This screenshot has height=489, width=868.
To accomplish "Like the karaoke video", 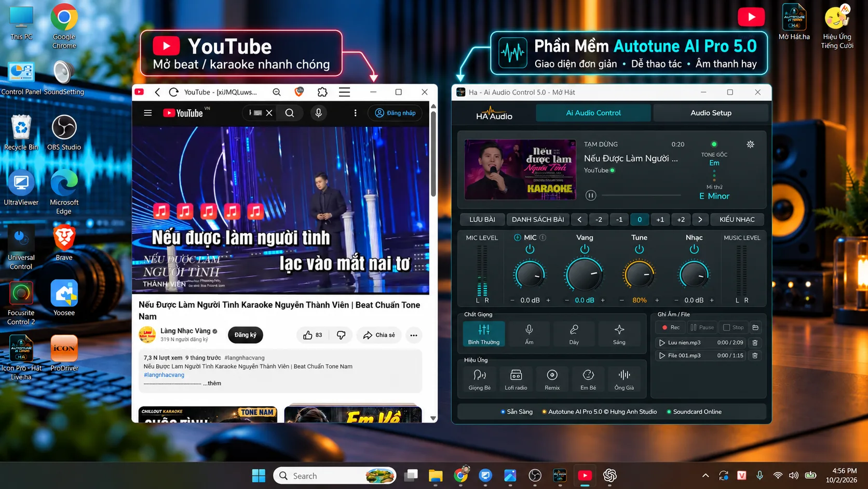I will (313, 335).
